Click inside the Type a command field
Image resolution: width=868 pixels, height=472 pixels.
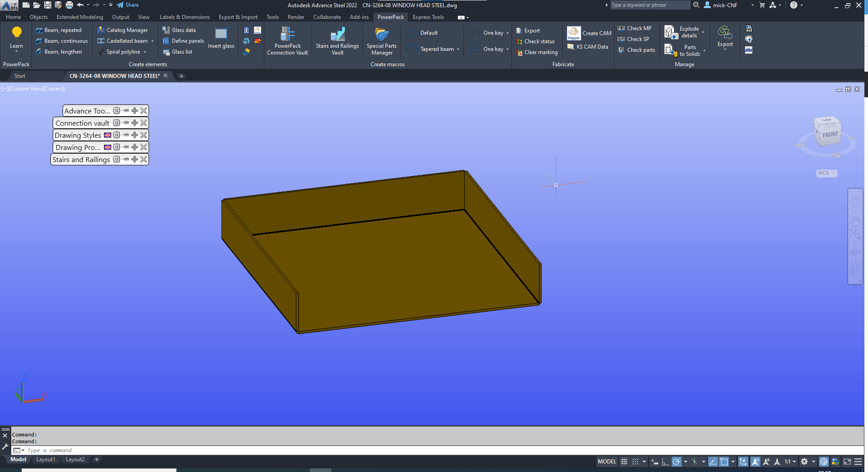pos(50,450)
